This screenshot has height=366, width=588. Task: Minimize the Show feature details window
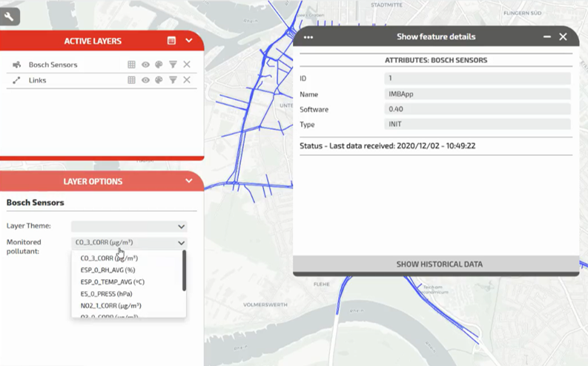547,37
